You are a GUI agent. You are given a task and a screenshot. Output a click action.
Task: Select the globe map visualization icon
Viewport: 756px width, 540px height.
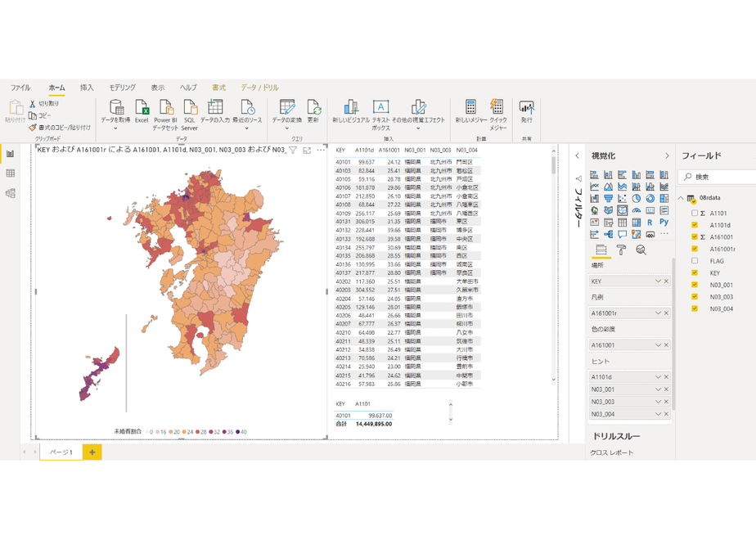(595, 210)
